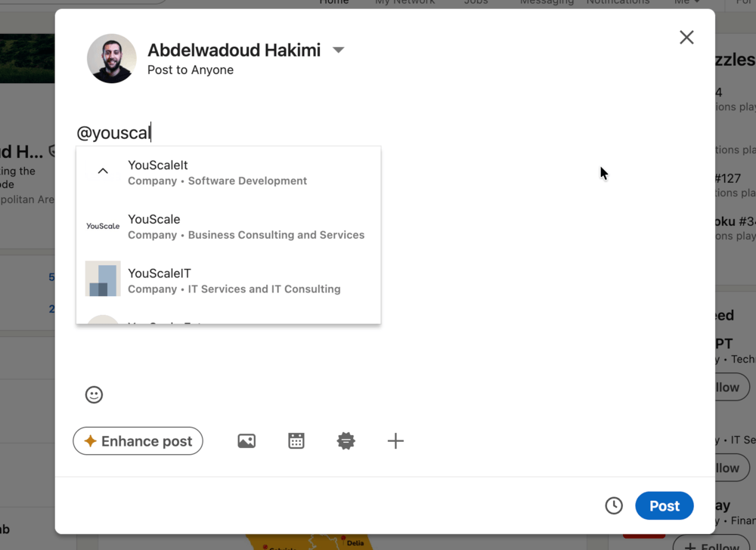756x550 pixels.
Task: Create an event with the calendar icon
Action: click(x=296, y=441)
